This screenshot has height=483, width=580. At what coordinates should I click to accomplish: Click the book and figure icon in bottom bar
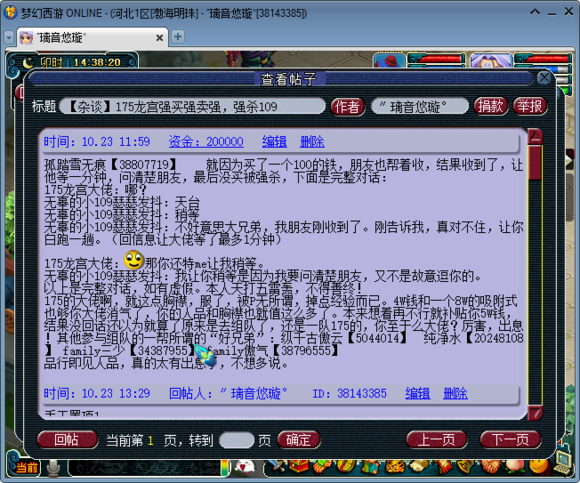[370, 467]
